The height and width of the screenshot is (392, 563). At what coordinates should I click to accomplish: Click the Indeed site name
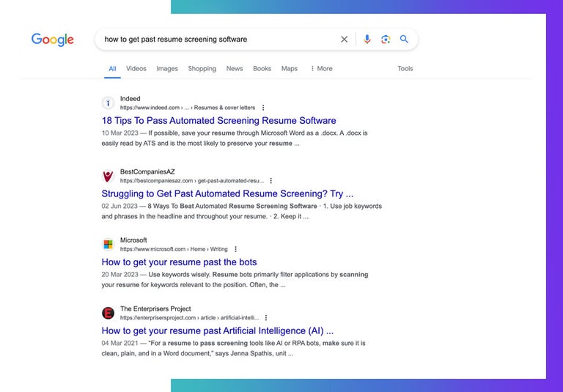click(130, 99)
